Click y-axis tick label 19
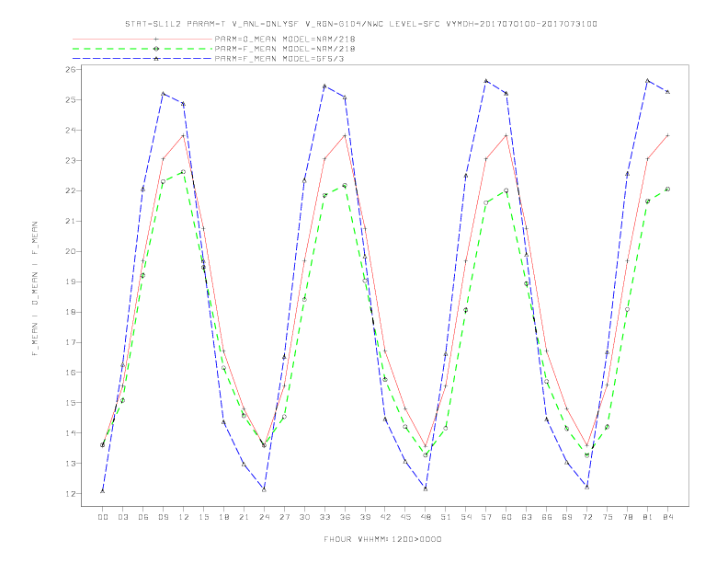The image size is (728, 563). click(x=71, y=282)
